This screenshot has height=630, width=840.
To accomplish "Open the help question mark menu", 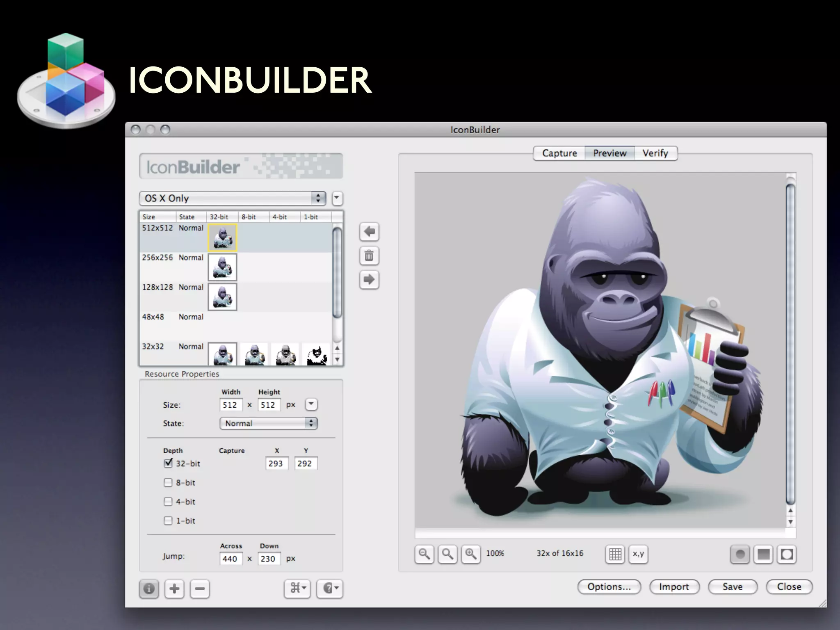I will tap(330, 589).
